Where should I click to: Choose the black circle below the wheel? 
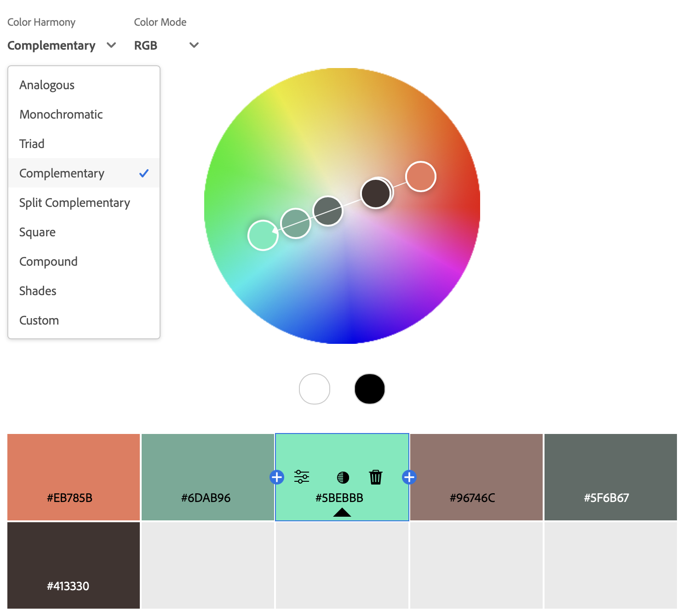click(x=370, y=389)
